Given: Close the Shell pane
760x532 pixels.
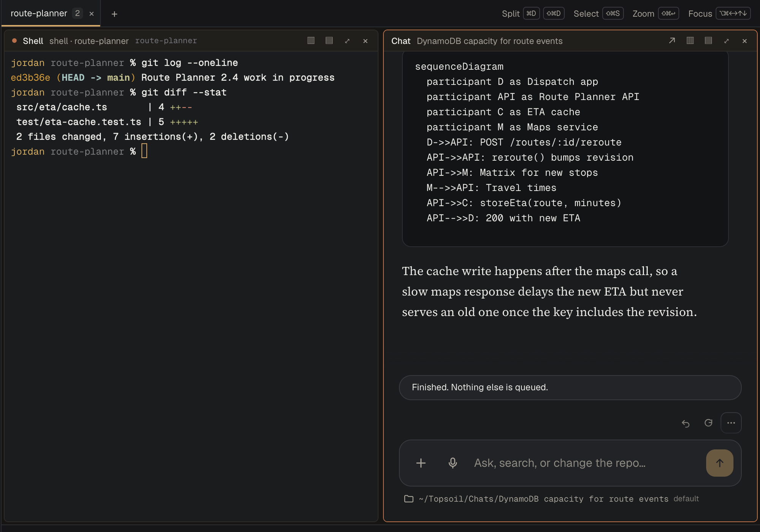Looking at the screenshot, I should [366, 41].
